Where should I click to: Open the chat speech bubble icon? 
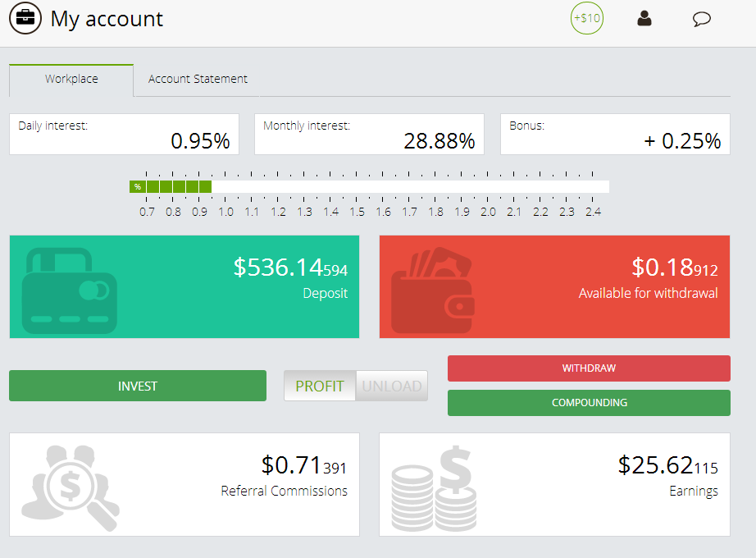coord(701,19)
